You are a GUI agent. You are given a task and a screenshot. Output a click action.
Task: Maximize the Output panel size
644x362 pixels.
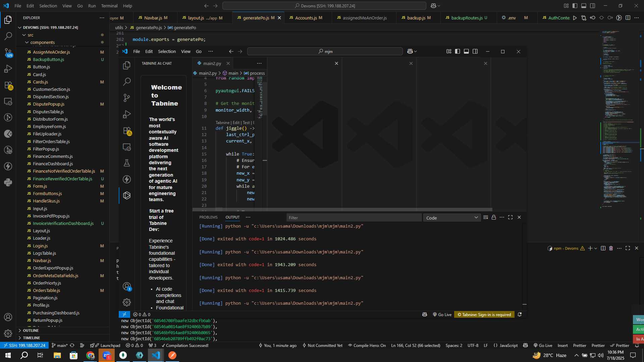click(x=510, y=218)
